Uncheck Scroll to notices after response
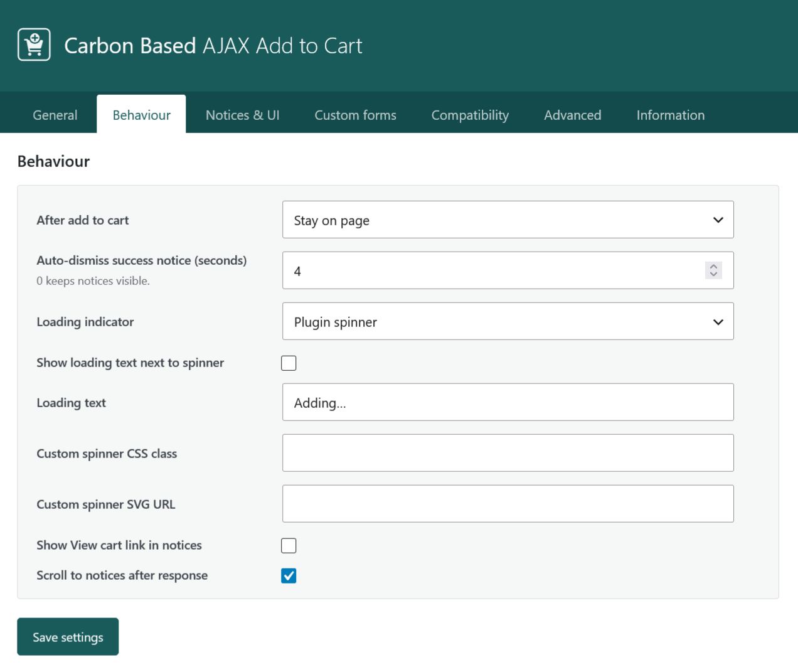This screenshot has width=798, height=672. [x=289, y=575]
